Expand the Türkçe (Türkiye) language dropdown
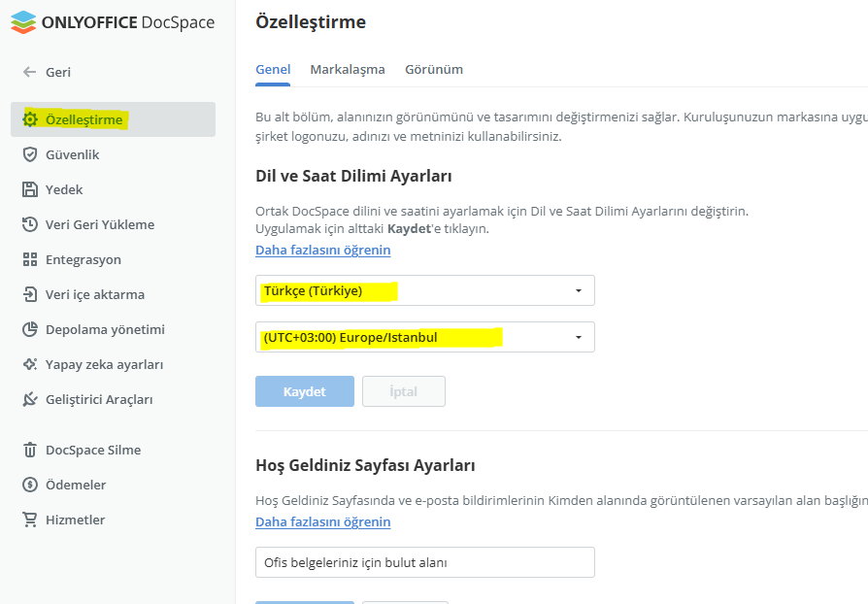 [x=424, y=290]
